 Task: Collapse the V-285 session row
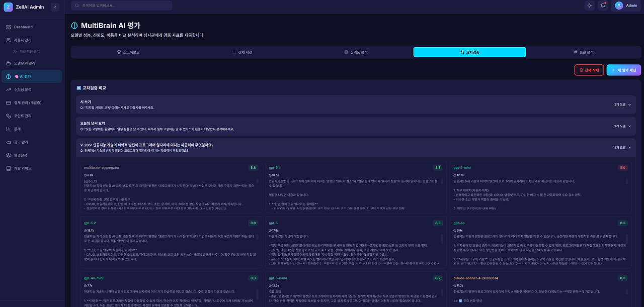click(356, 147)
